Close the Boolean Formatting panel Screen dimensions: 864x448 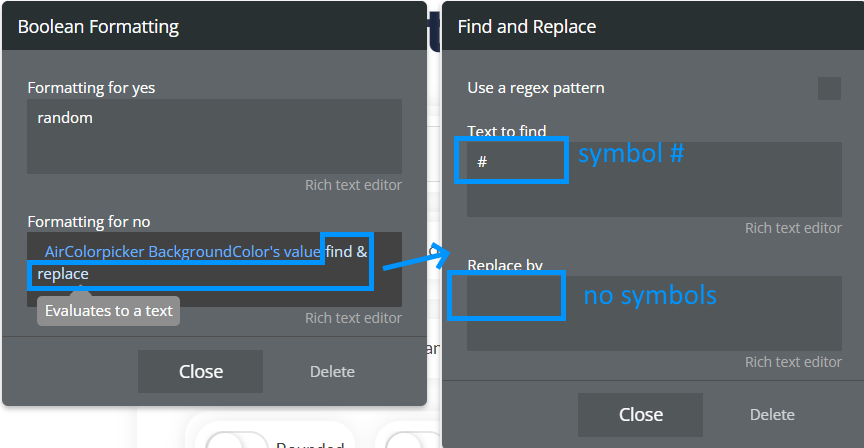click(201, 371)
